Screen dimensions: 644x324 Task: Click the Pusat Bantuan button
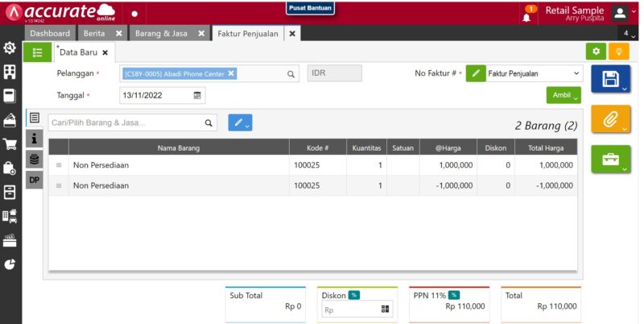(310, 8)
